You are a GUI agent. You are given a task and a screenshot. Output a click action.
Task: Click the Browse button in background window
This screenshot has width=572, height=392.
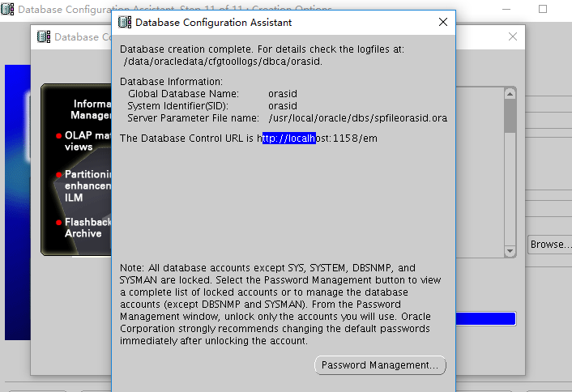tap(550, 245)
